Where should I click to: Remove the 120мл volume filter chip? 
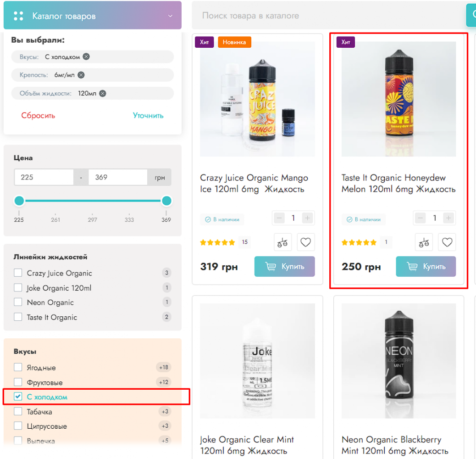point(103,94)
